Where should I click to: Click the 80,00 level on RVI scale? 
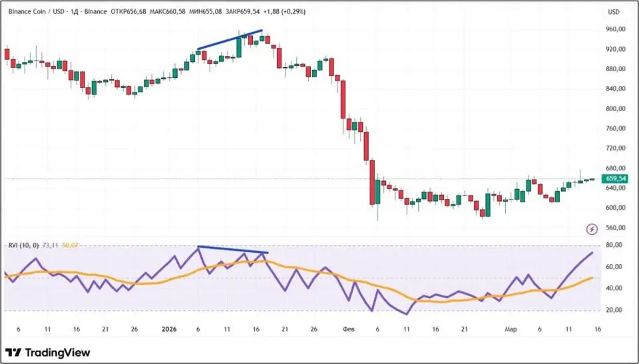[613, 246]
